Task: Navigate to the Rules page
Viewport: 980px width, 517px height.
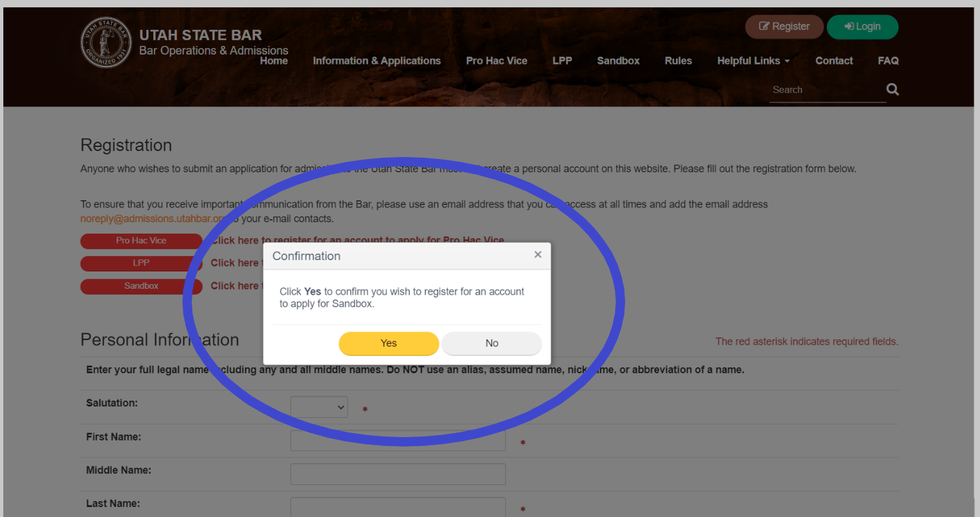Action: click(x=678, y=61)
